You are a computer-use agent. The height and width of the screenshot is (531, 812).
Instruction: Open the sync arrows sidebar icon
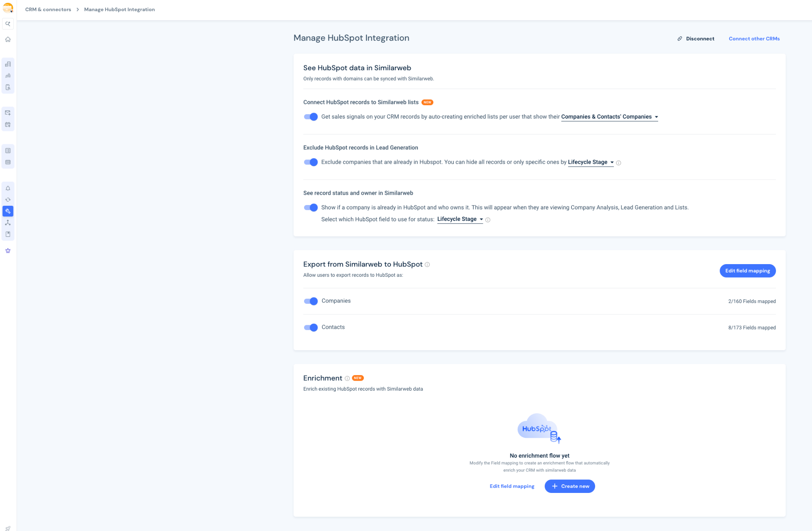coord(8,200)
